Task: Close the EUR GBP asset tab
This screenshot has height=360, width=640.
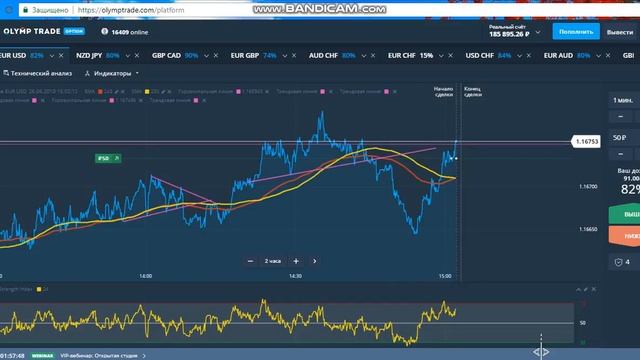Action: (294, 56)
